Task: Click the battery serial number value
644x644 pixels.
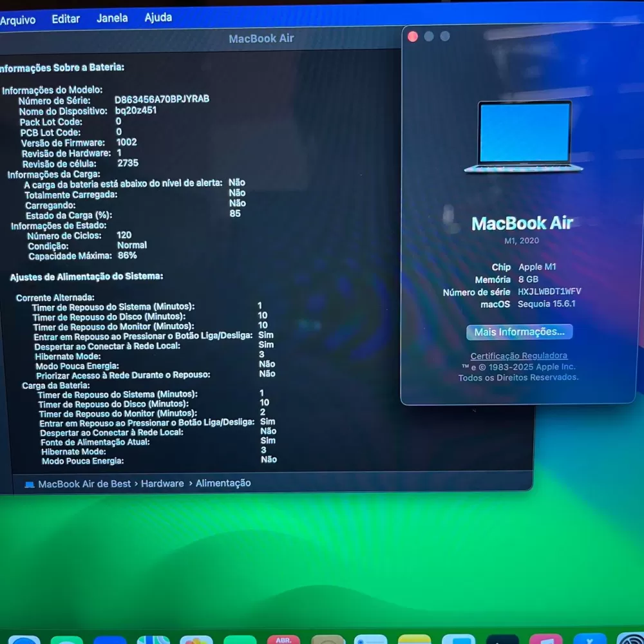Action: pyautogui.click(x=162, y=99)
